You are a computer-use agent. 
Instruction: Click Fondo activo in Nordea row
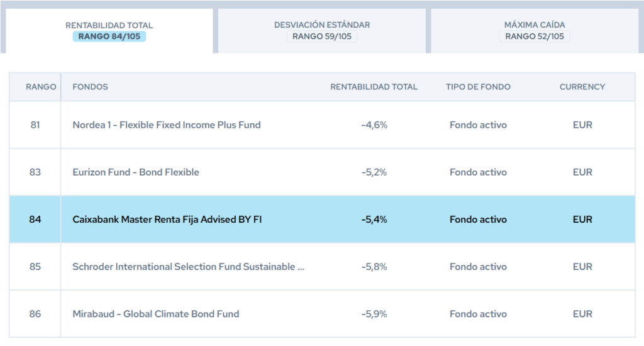(x=478, y=125)
